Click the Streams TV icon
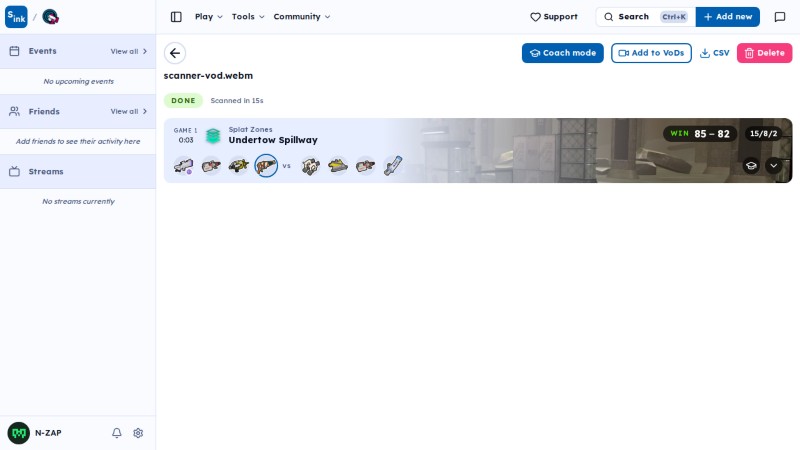 coord(14,171)
